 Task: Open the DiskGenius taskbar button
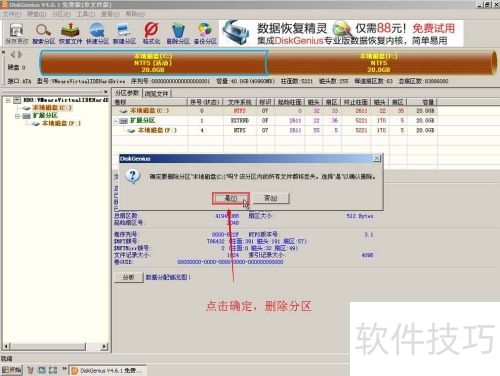tap(107, 370)
